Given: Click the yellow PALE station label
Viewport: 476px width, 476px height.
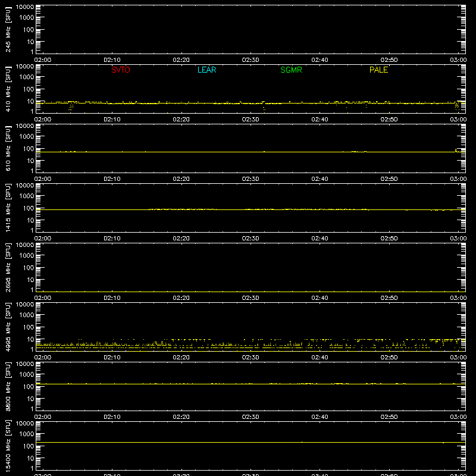Looking at the screenshot, I should pos(378,70).
